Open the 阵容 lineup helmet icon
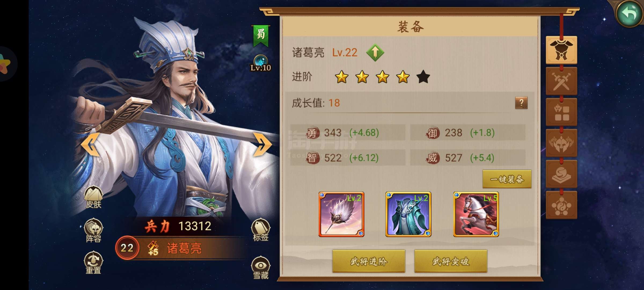The image size is (644, 290). click(93, 230)
